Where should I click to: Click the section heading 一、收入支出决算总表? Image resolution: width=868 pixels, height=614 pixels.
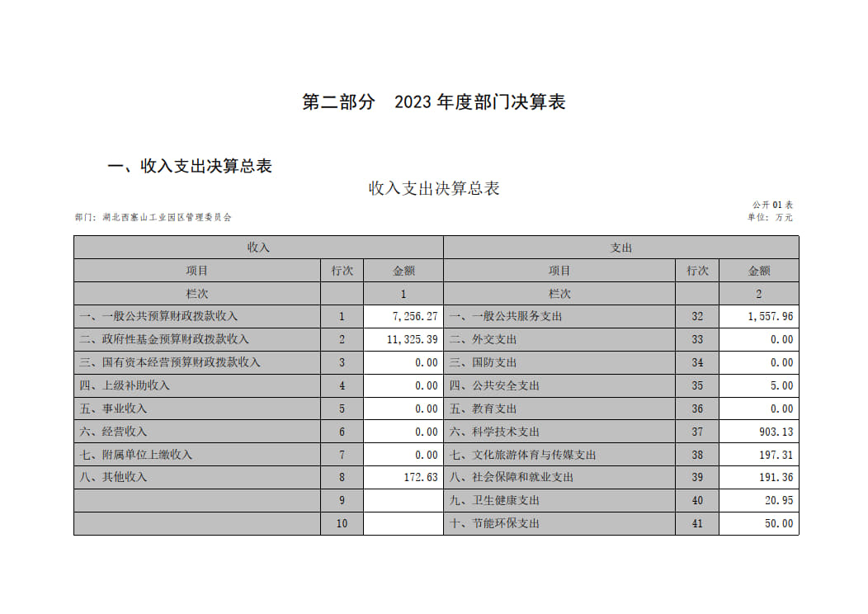pos(190,166)
